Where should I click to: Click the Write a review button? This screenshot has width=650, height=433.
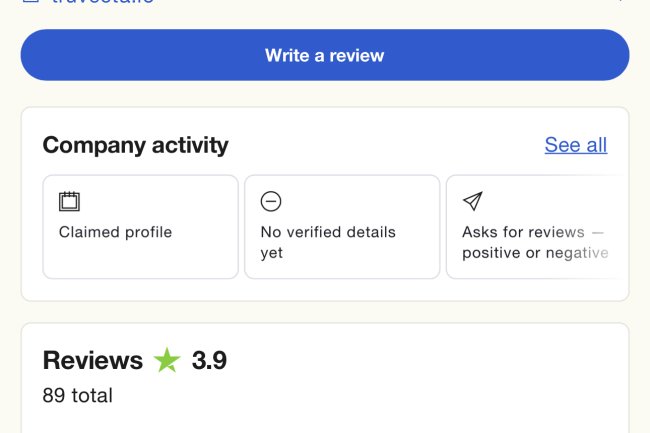click(324, 55)
